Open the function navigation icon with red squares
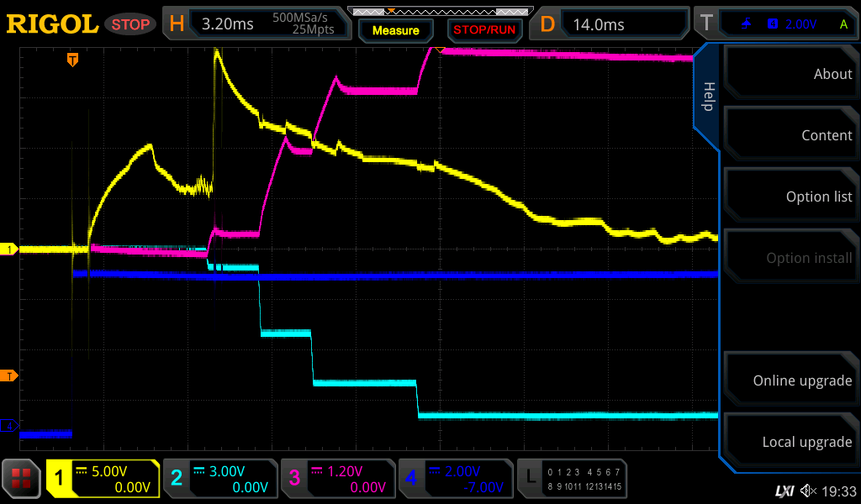 22,479
